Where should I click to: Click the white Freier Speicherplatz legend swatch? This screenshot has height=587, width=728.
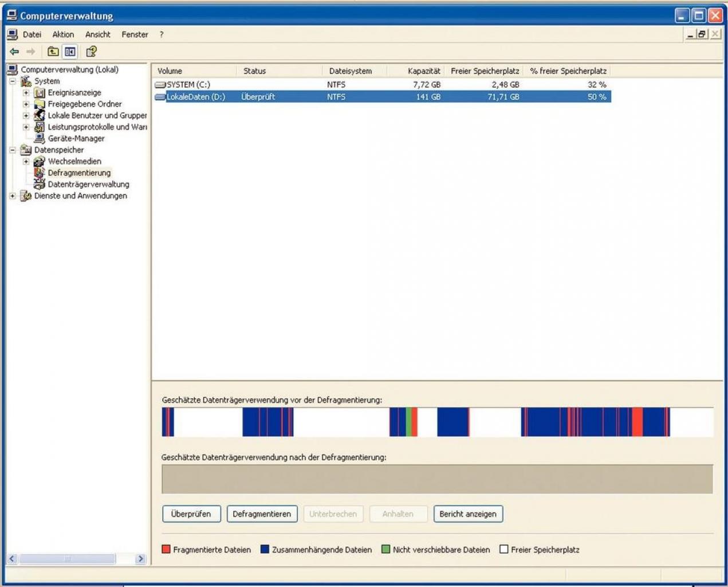click(503, 549)
